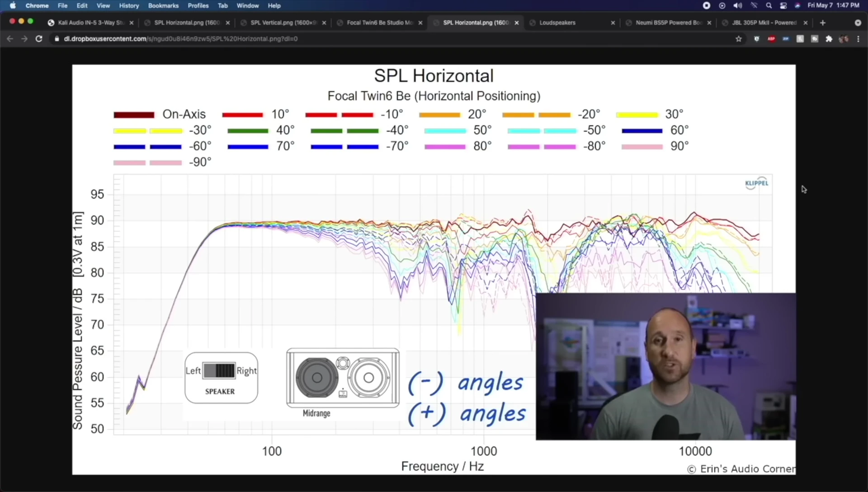The width and height of the screenshot is (868, 492).
Task: Open the Bookmarks menu
Action: pos(163,5)
